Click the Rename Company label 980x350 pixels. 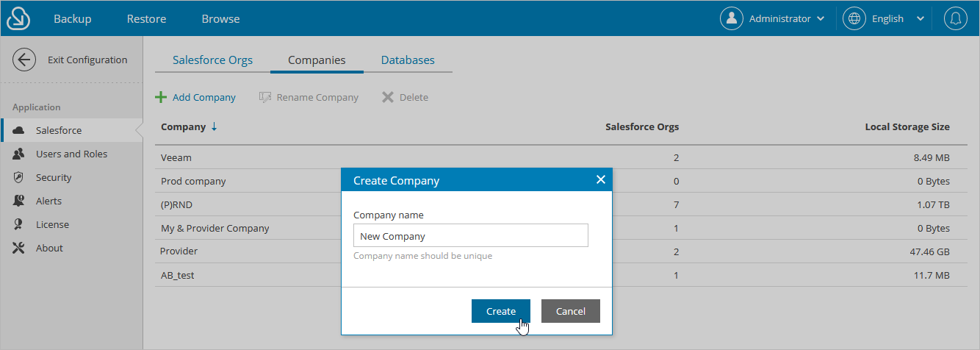317,97
